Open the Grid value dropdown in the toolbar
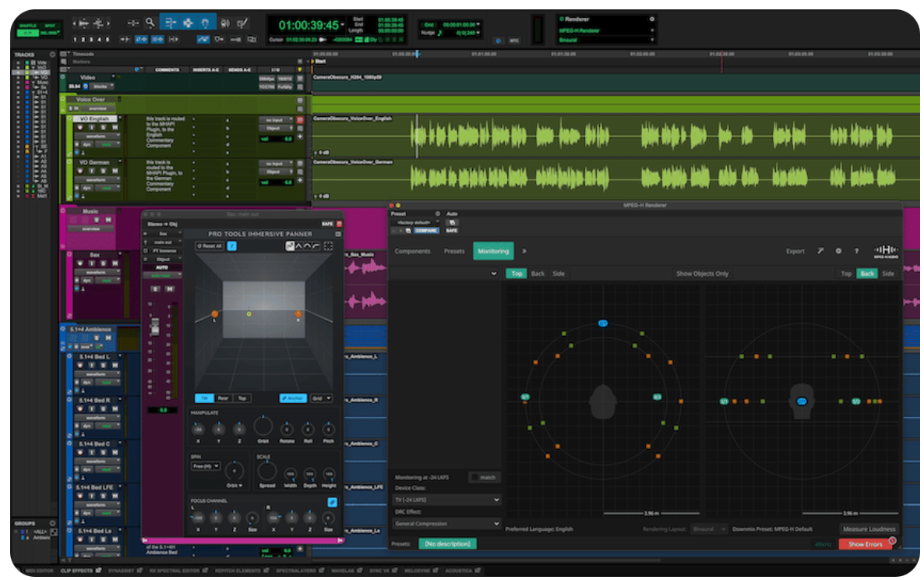 tap(478, 24)
